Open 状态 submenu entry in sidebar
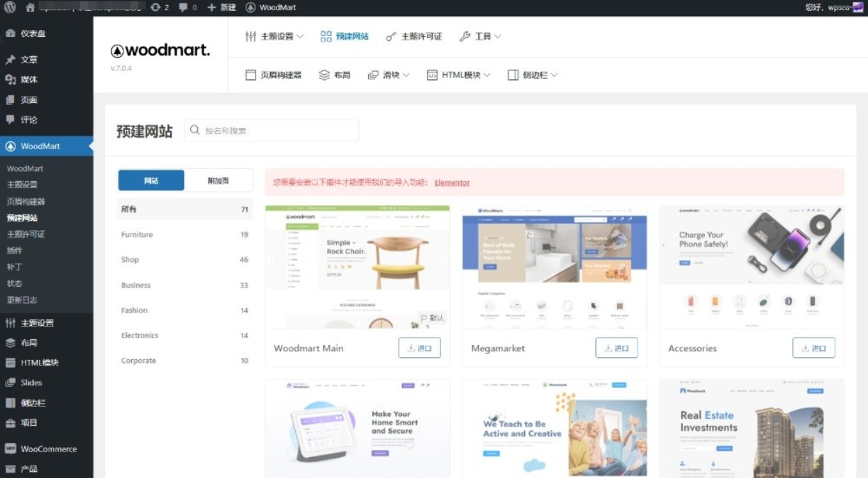This screenshot has width=868, height=478. 15,283
